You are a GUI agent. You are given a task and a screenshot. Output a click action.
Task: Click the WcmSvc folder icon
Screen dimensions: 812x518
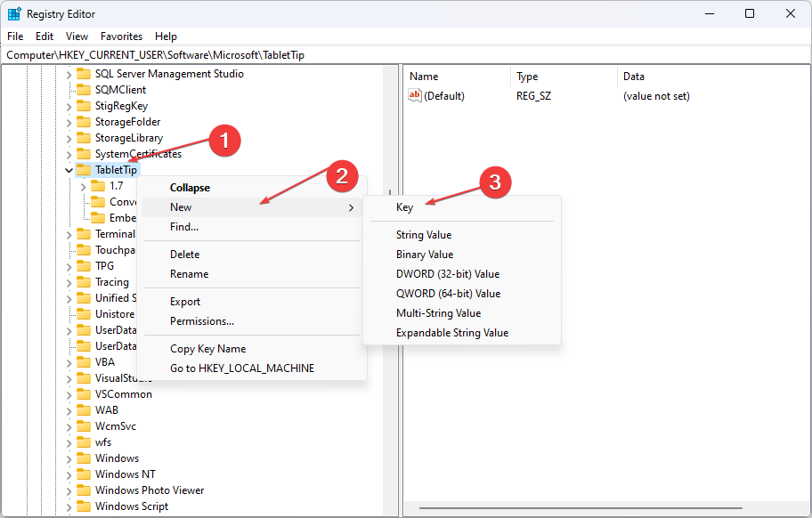(x=84, y=426)
